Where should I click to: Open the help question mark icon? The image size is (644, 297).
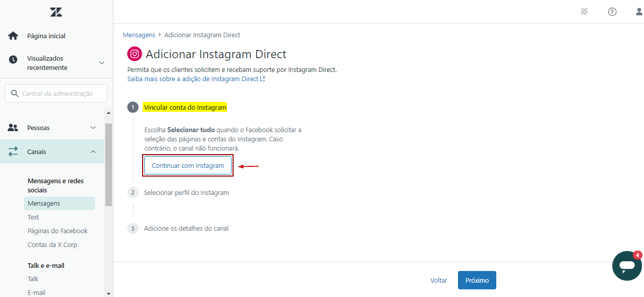(612, 12)
